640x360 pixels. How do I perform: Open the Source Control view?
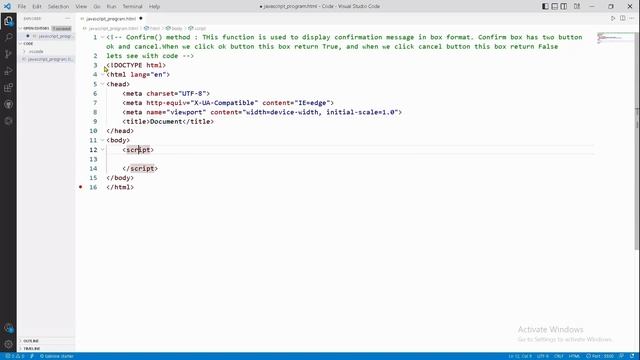(8, 54)
